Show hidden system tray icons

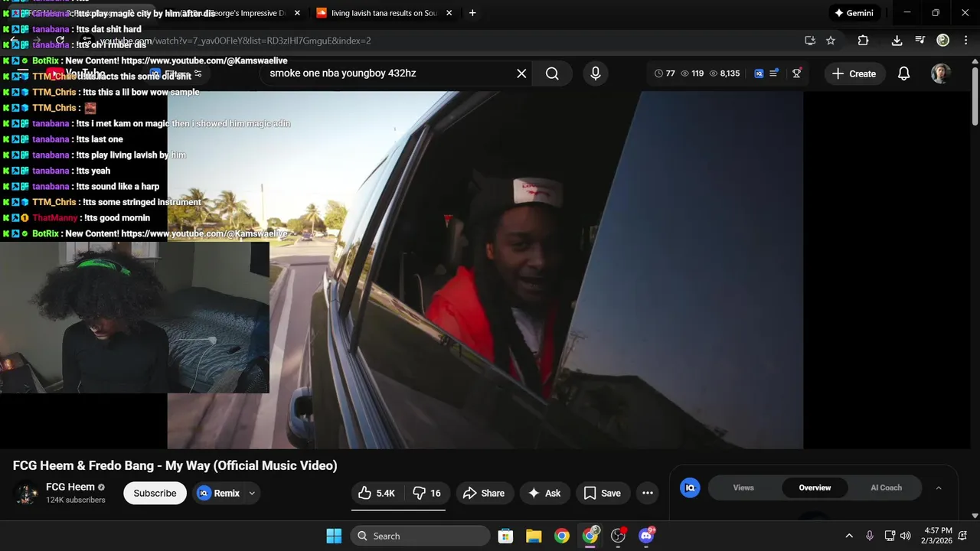click(848, 536)
